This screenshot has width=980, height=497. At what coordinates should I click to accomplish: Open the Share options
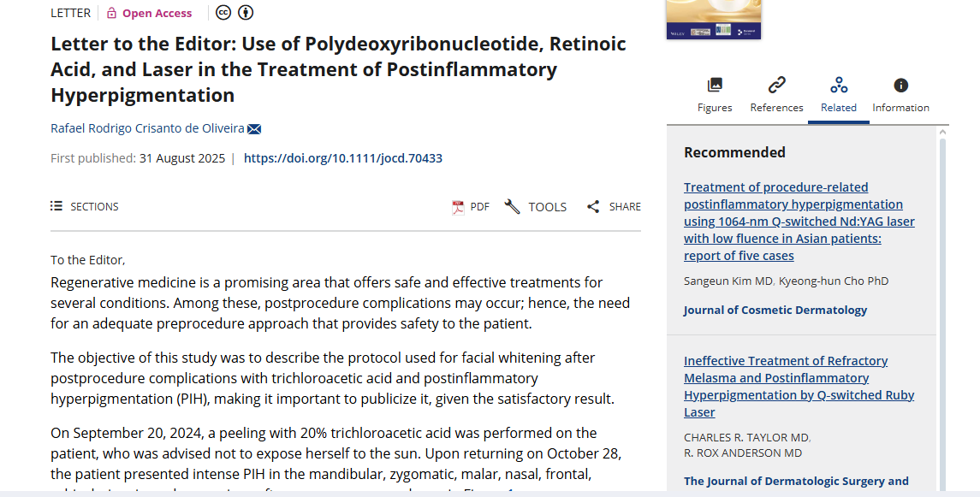pyautogui.click(x=614, y=206)
